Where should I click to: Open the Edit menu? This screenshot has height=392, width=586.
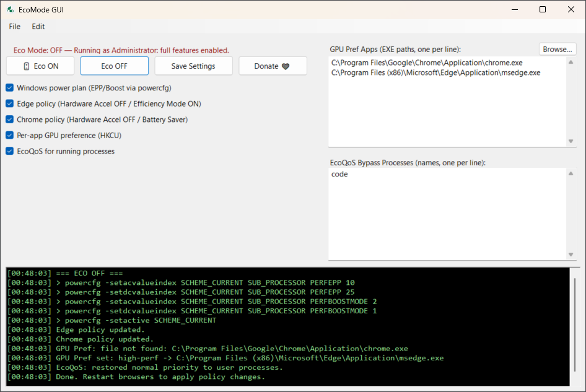[38, 27]
